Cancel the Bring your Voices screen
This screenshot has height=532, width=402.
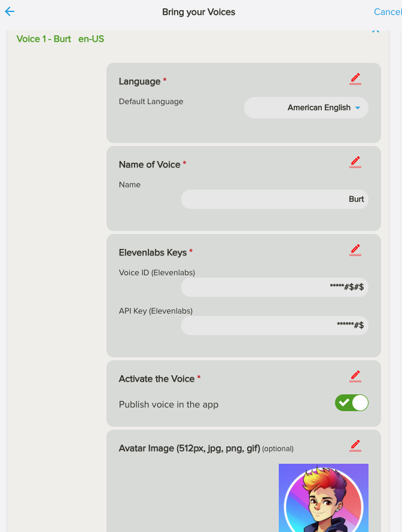[x=387, y=12]
